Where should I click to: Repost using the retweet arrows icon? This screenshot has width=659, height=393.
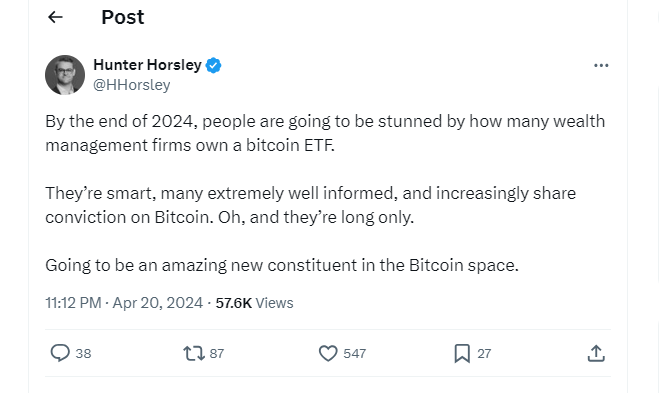coord(194,353)
